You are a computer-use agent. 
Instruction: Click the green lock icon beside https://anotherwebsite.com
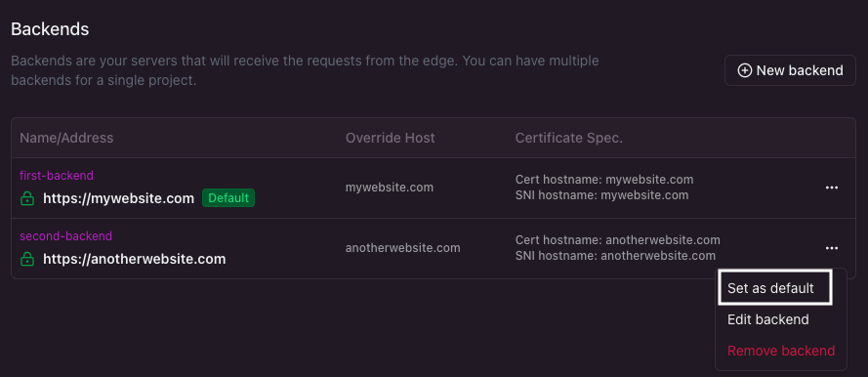tap(27, 259)
